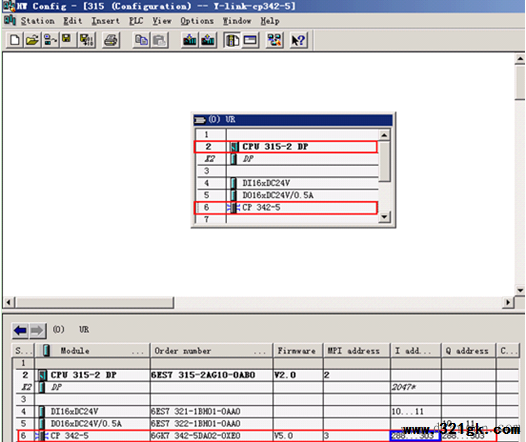
Task: Click the Module column header
Action: [x=92, y=351]
